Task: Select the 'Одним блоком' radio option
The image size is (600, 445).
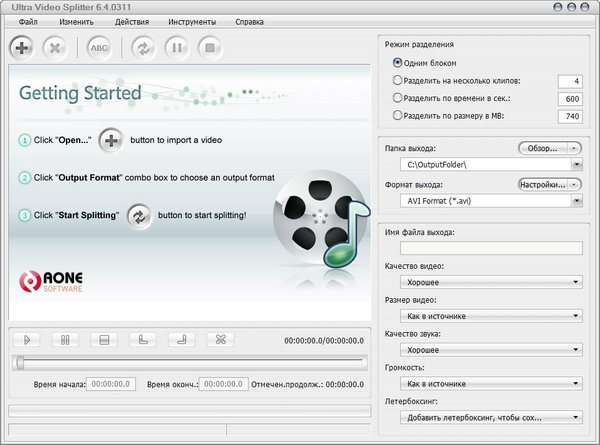Action: click(399, 63)
